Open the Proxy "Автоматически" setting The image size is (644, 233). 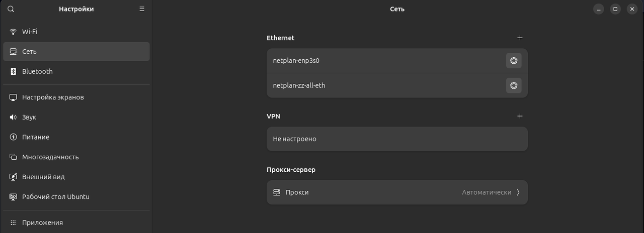[x=486, y=192]
